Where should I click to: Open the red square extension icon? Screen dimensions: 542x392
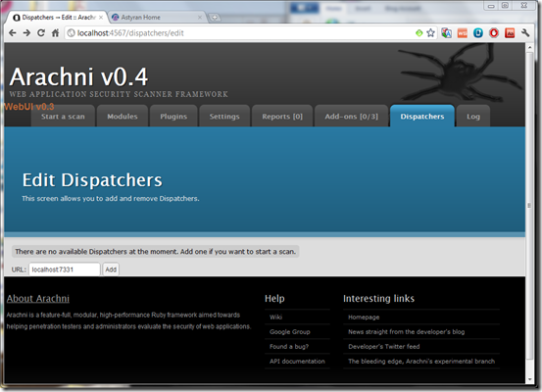point(510,33)
